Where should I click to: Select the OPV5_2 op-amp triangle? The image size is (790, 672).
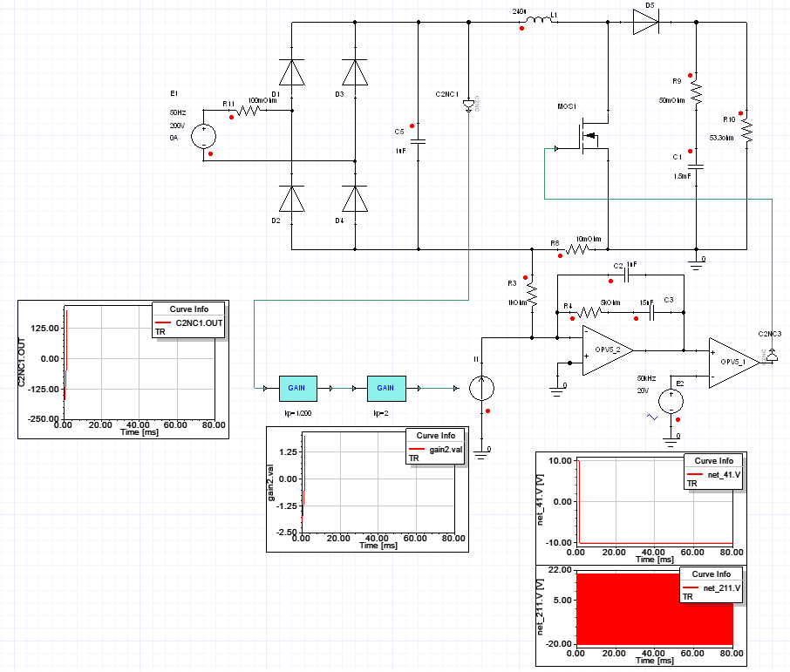click(x=608, y=350)
